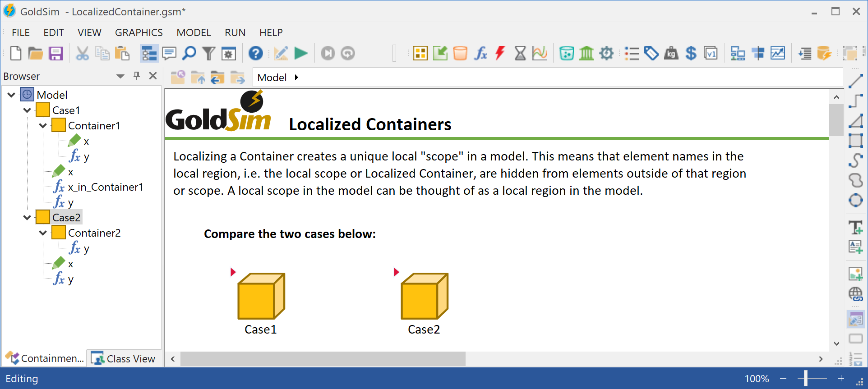Click the red triangle on the Case1 container
The height and width of the screenshot is (389, 868).
point(233,272)
